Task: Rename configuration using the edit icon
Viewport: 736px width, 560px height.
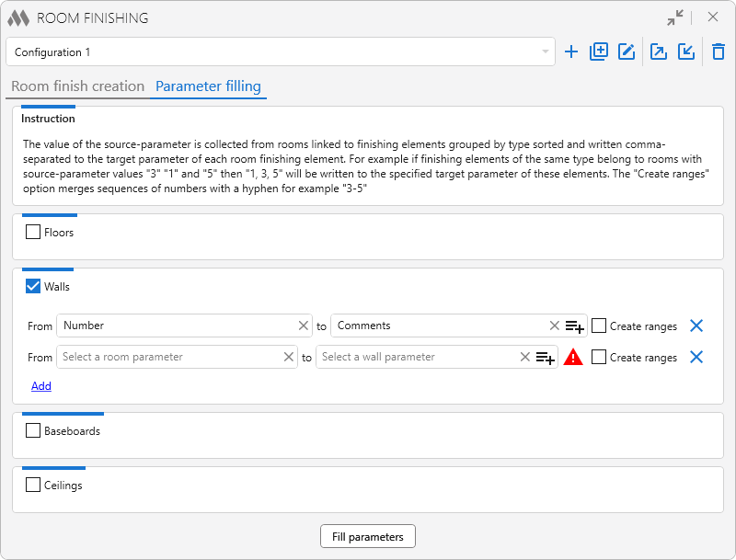Action: coord(627,52)
